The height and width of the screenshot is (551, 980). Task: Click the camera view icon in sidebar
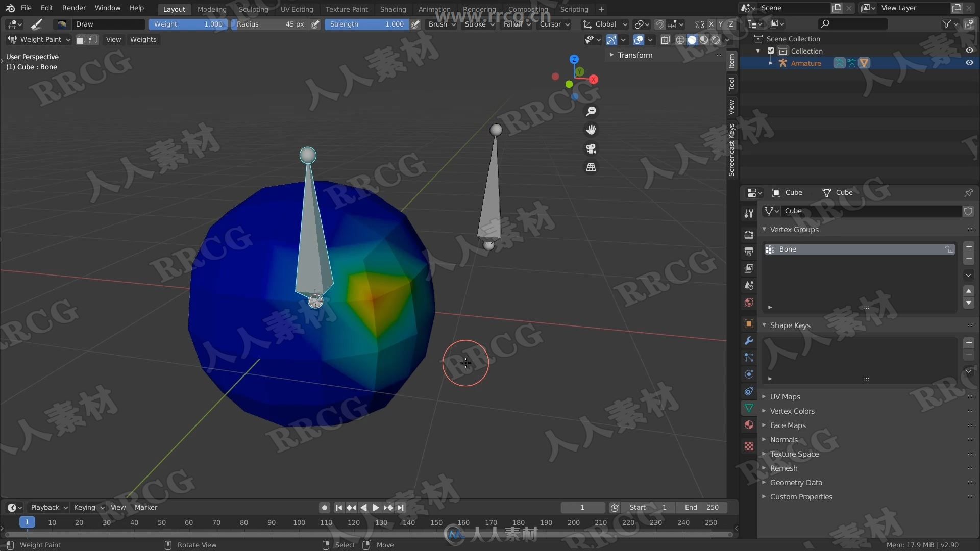(591, 147)
